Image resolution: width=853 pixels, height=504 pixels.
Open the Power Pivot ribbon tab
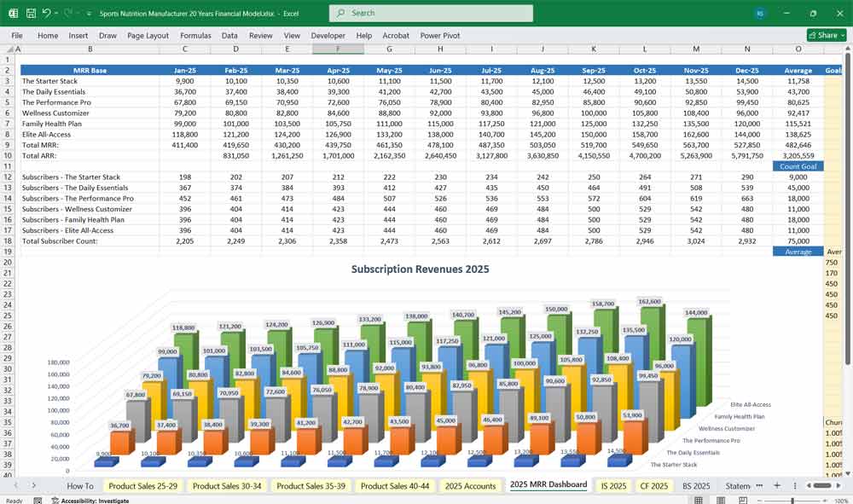point(440,36)
